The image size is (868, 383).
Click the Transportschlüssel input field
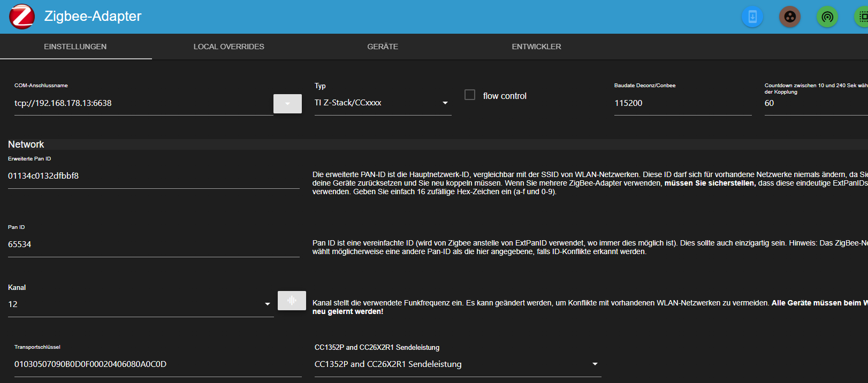point(158,364)
